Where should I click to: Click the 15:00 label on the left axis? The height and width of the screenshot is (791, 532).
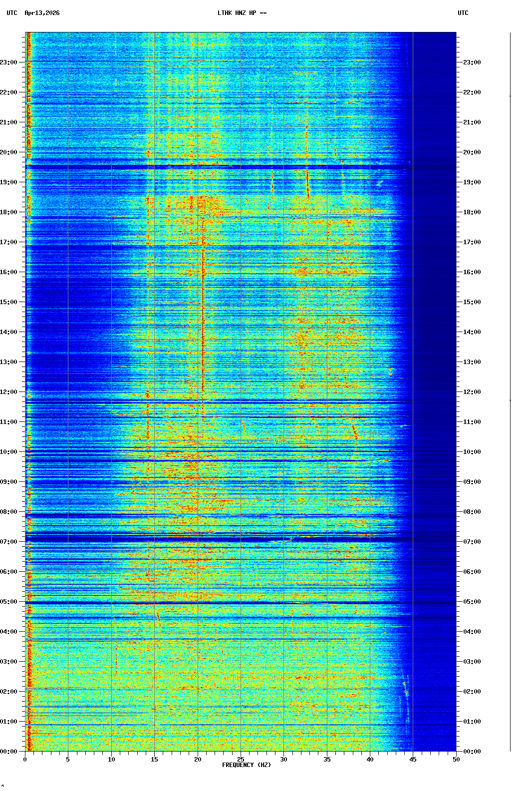[9, 302]
